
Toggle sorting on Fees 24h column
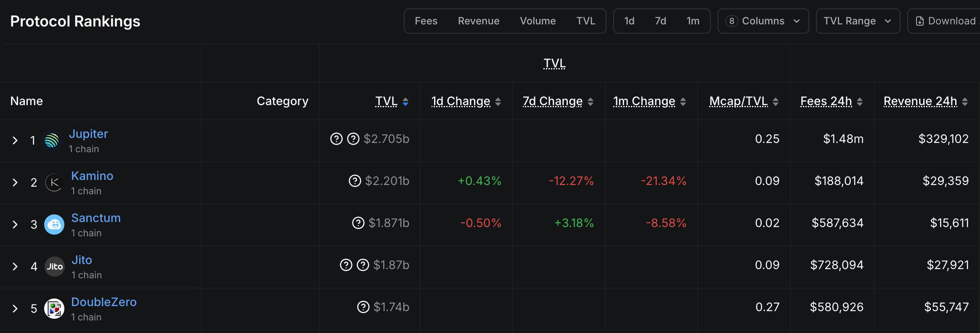(860, 101)
